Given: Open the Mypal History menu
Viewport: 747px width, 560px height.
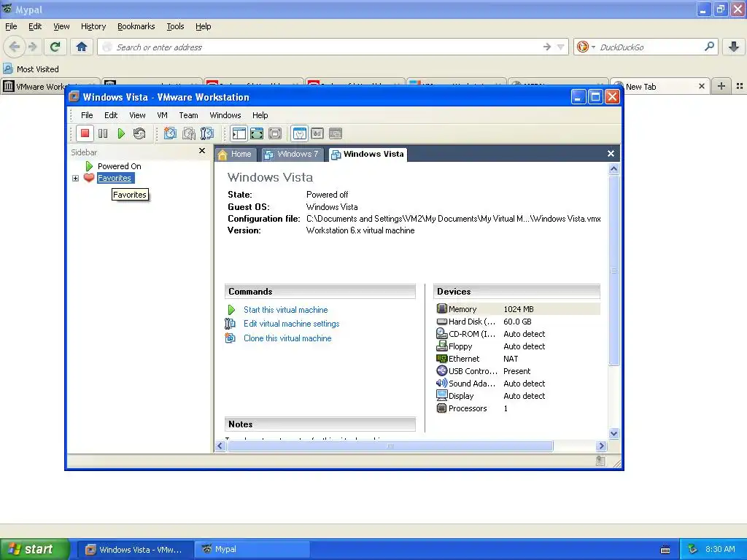Looking at the screenshot, I should click(x=93, y=27).
